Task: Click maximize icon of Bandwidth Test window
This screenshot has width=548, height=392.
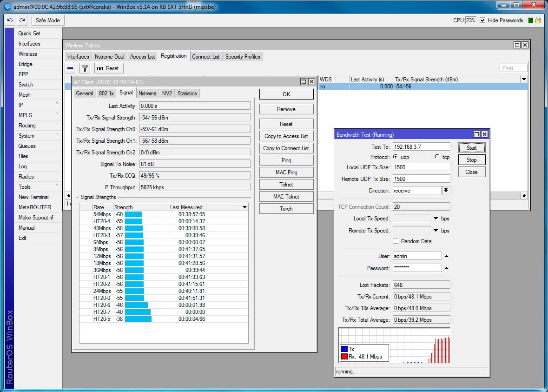Action: tap(477, 134)
